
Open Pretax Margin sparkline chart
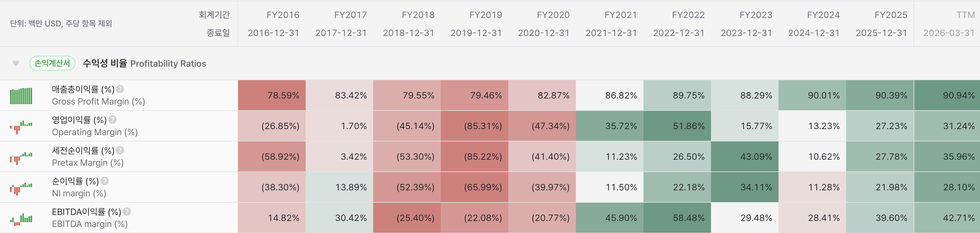pos(21,157)
